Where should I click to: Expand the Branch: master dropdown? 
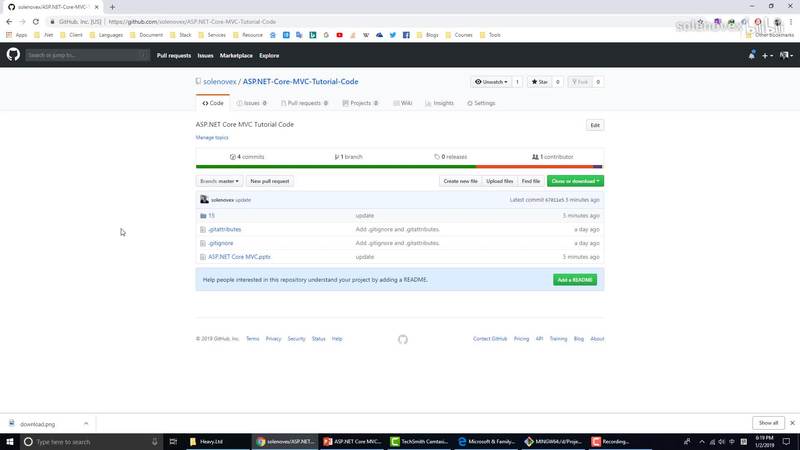[219, 181]
